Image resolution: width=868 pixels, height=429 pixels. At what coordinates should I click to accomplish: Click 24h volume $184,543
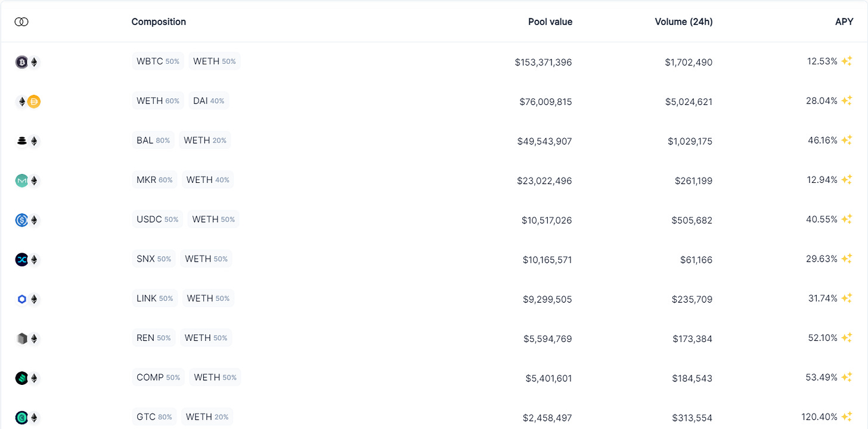point(692,378)
